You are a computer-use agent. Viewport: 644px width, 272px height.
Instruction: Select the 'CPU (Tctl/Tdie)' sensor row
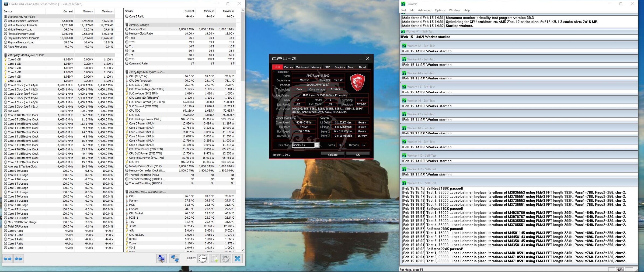[x=180, y=76]
